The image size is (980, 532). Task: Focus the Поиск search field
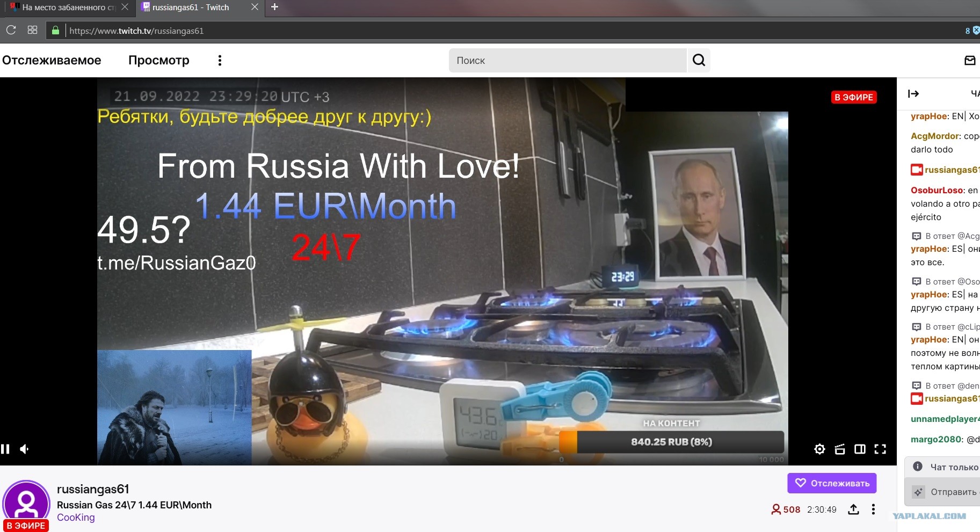[568, 60]
